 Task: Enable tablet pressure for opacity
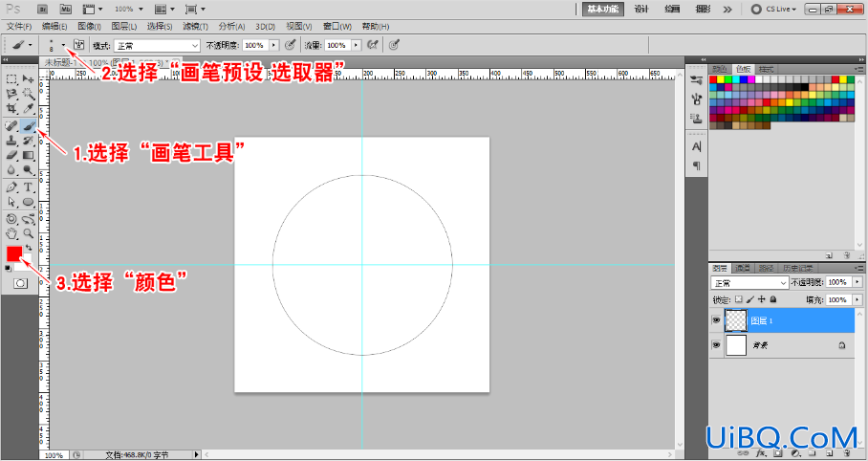click(x=290, y=45)
